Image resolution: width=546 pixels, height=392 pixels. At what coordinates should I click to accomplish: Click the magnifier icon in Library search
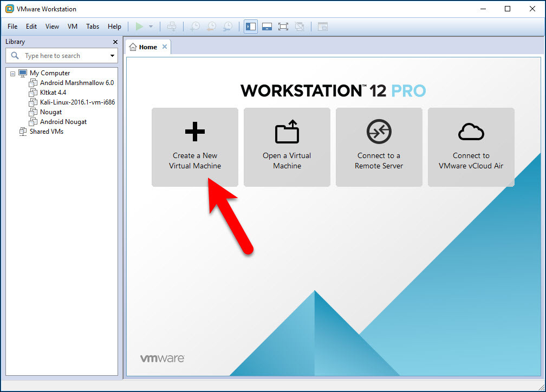coord(15,55)
